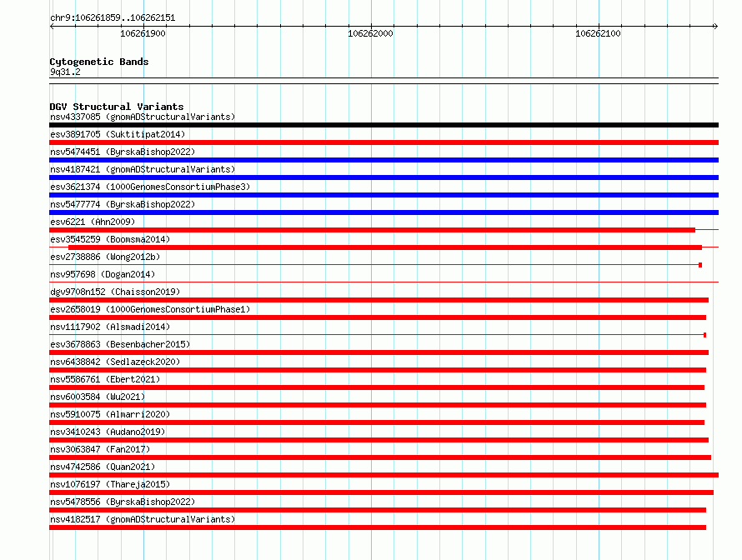Select the blue bar under esv3621374

(x=384, y=195)
